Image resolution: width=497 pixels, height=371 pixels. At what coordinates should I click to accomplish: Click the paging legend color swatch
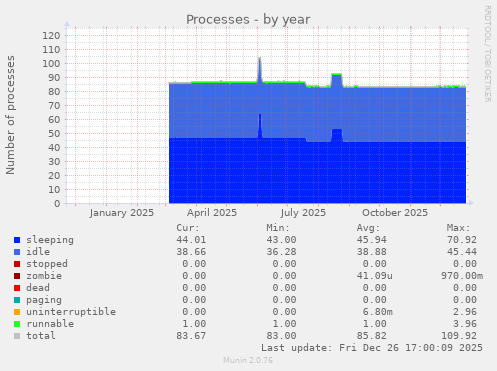pyautogui.click(x=17, y=300)
